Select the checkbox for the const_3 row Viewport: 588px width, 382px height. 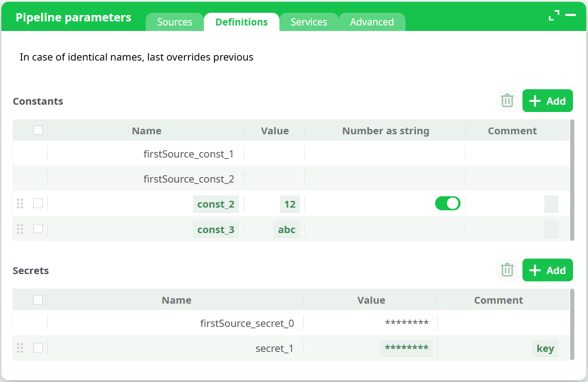coord(38,229)
